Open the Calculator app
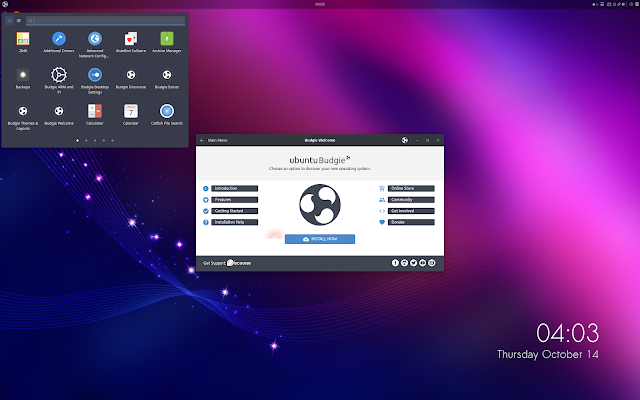Screen dimensions: 640x400 tap(95, 111)
